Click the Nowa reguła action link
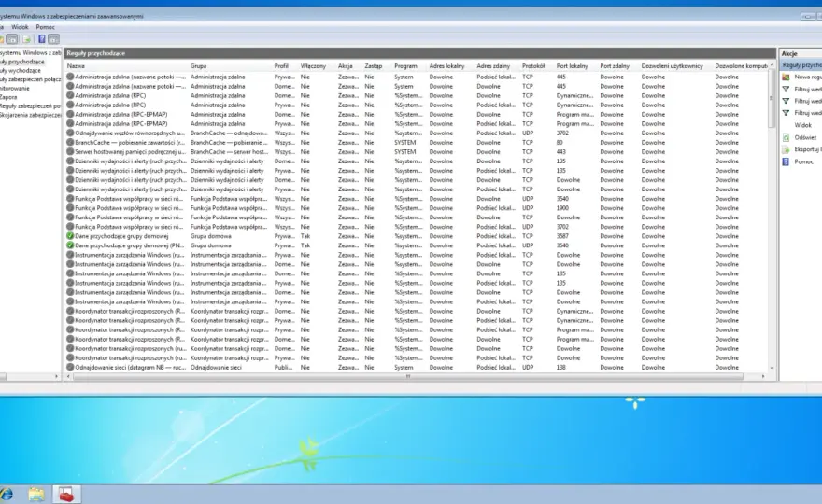822x504 pixels. point(807,77)
